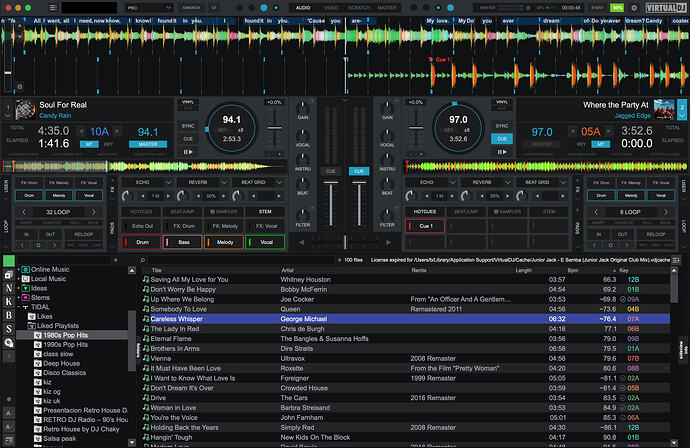Toggle SYNC on the right deck
The image size is (690, 448).
pos(502,126)
